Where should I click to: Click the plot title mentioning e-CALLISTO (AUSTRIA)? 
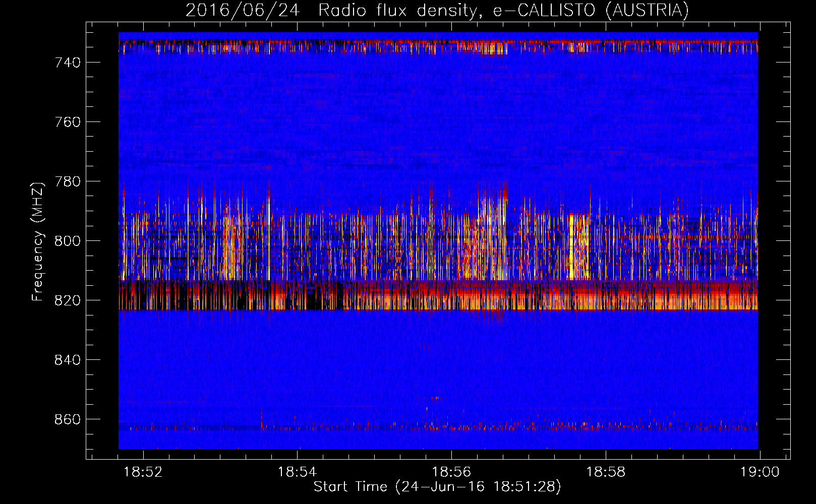437,11
